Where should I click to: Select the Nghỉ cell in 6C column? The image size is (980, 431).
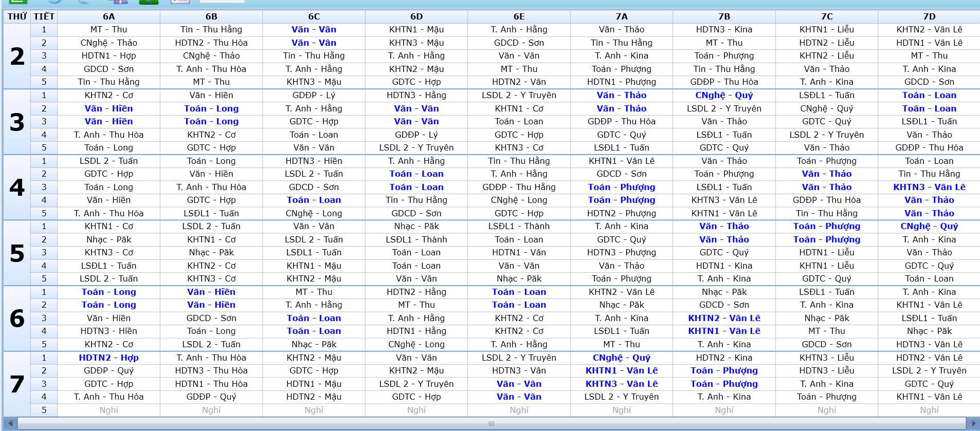coord(314,410)
